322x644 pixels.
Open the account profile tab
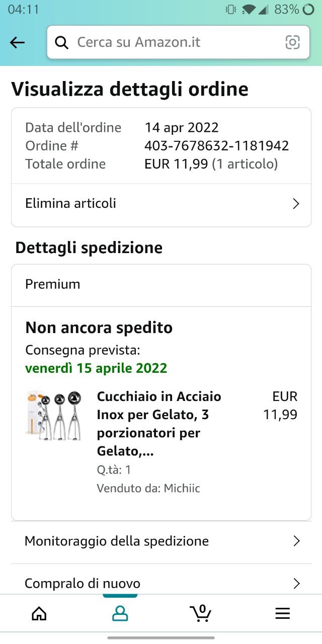[x=120, y=613]
